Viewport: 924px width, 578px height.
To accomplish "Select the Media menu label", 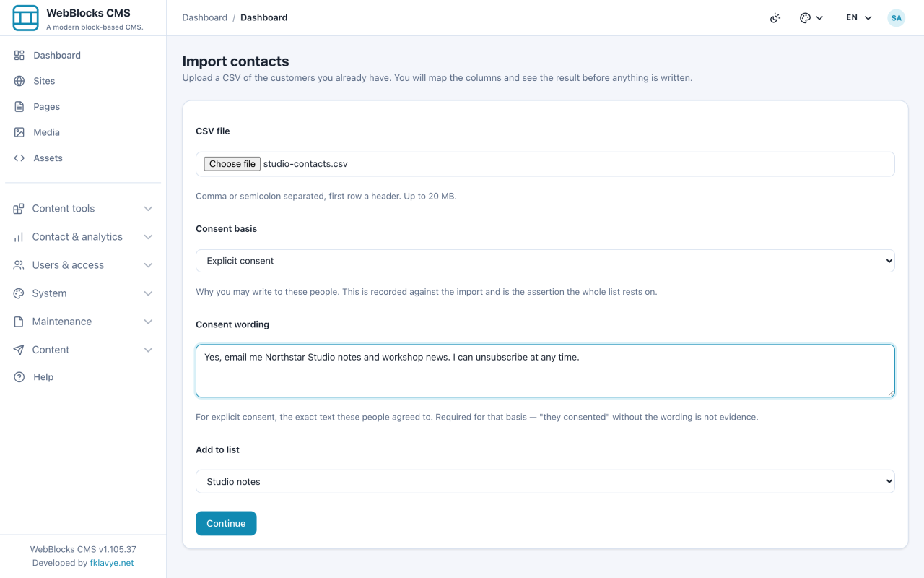I will 47,132.
